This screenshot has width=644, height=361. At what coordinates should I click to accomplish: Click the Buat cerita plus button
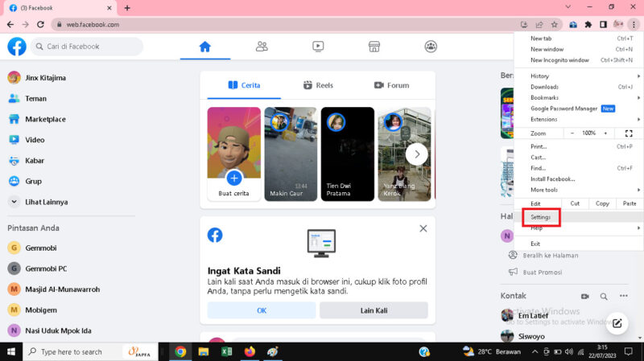pos(234,178)
